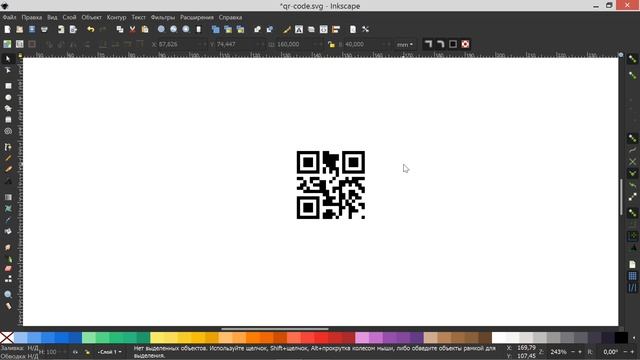Viewport: 640px width, 360px height.
Task: Click the Undo arrow icon
Action: click(x=91, y=29)
